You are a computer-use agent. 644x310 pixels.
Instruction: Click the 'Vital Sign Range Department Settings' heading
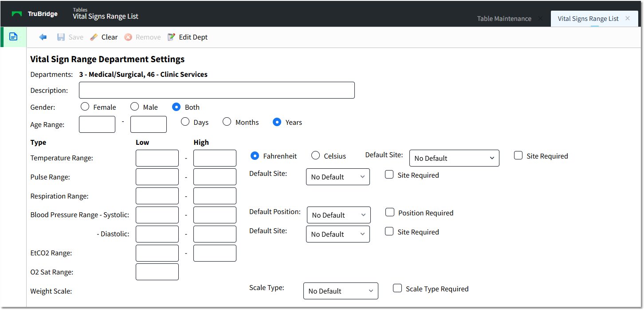click(x=107, y=59)
